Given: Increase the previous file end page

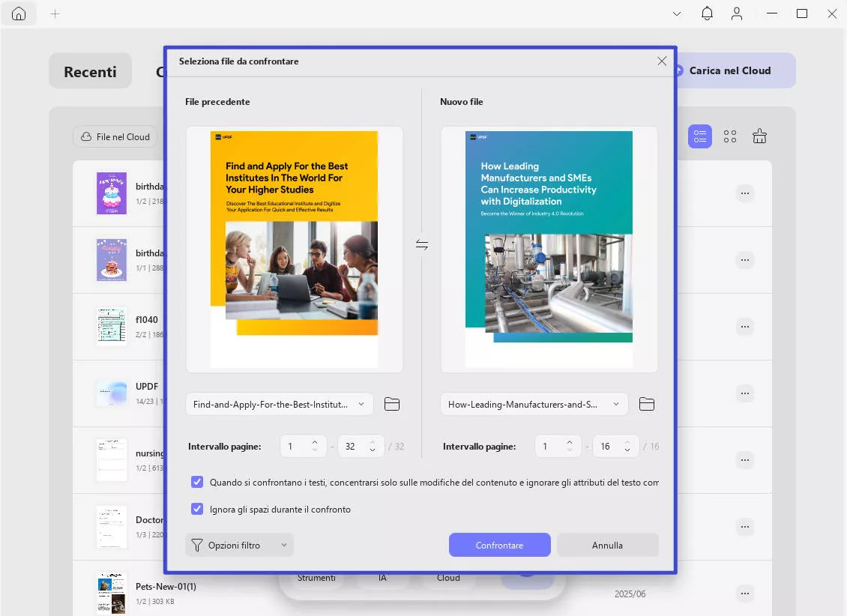Looking at the screenshot, I should (x=373, y=442).
